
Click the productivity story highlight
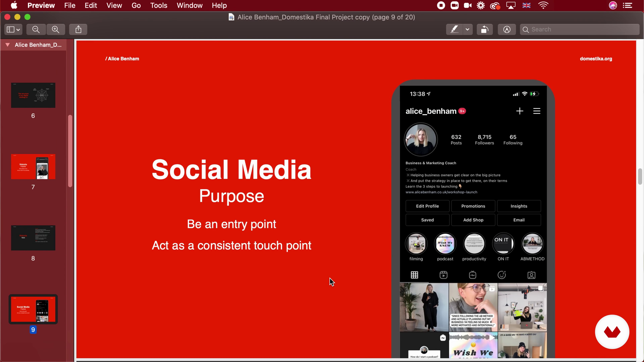[x=474, y=244]
